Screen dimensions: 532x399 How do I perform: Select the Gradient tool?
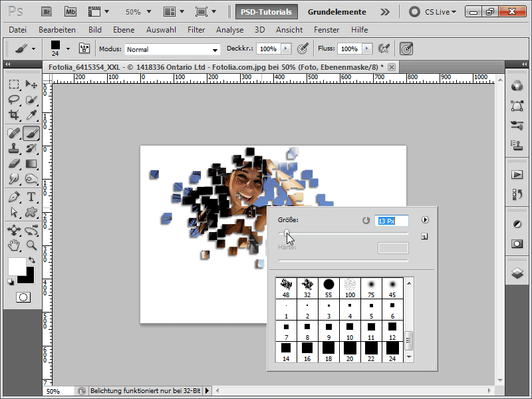[31, 164]
